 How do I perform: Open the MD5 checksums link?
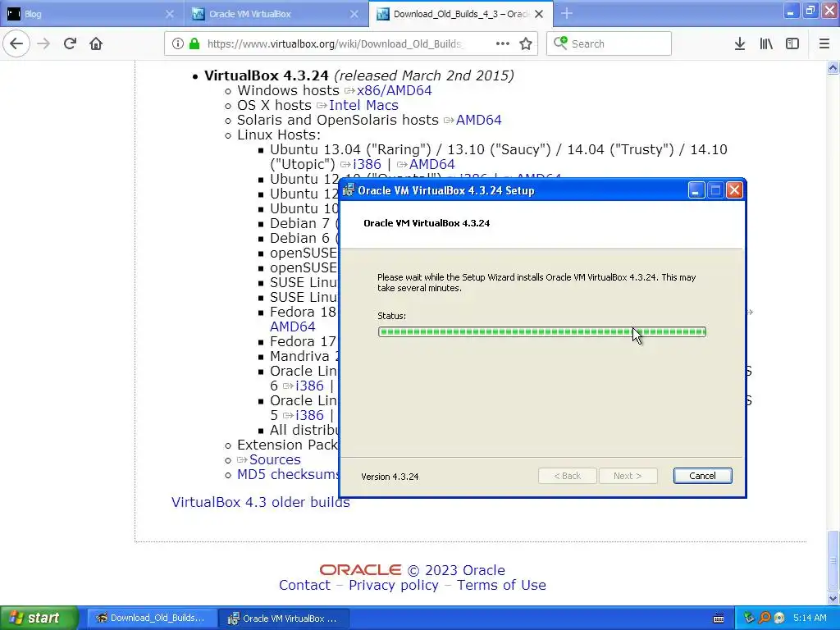pyautogui.click(x=288, y=475)
